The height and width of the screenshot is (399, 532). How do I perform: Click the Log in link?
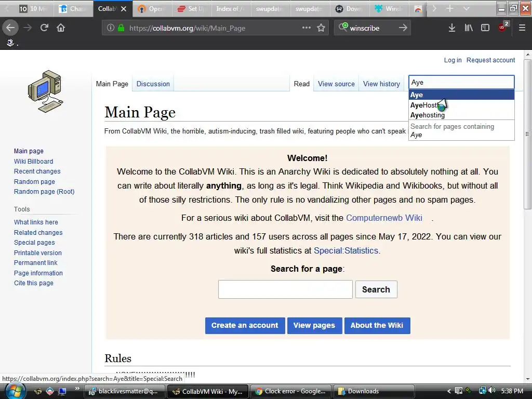(453, 60)
